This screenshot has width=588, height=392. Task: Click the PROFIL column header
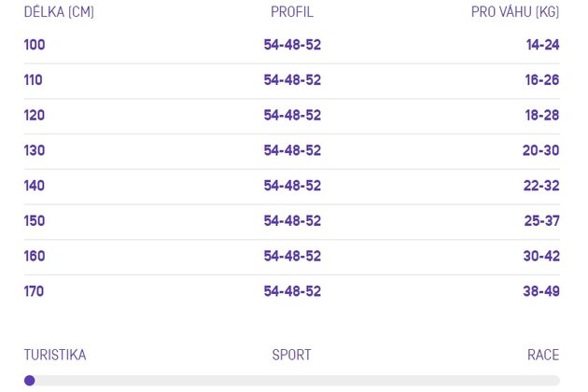click(292, 11)
